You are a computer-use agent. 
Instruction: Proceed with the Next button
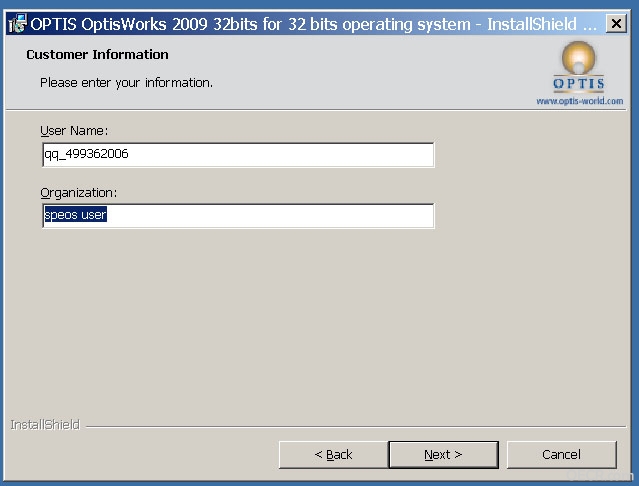[x=443, y=455]
